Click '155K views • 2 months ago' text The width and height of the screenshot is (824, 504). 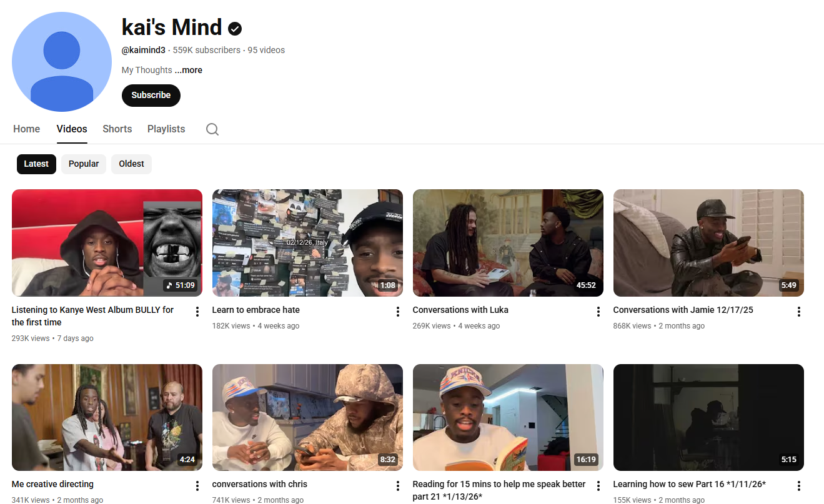659,500
